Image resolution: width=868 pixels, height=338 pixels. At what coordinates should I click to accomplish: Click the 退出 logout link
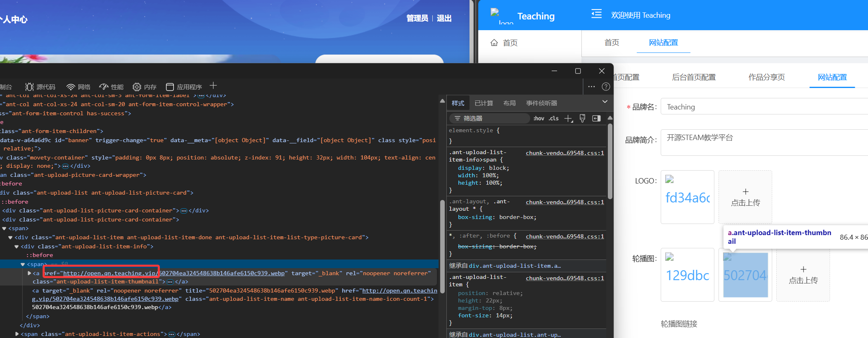point(444,18)
